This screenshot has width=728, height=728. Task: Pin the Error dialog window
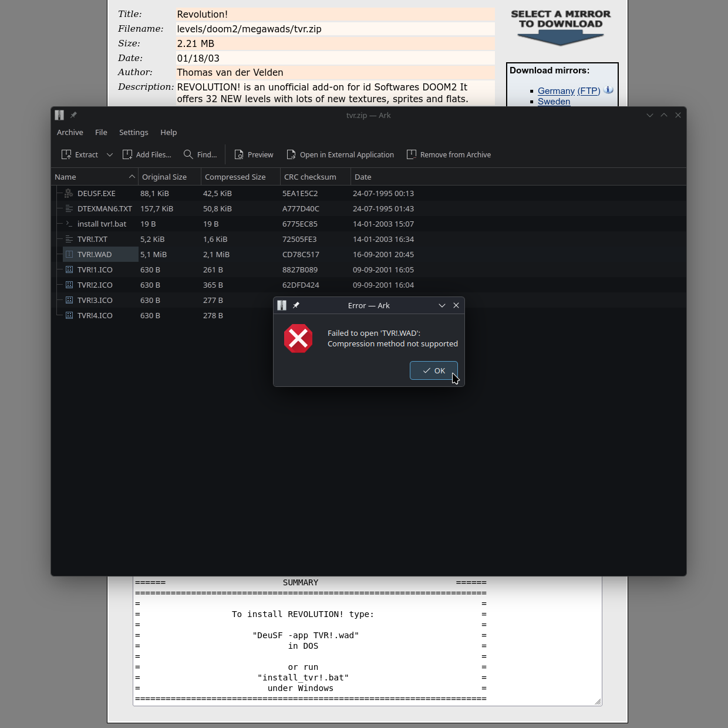tap(296, 305)
